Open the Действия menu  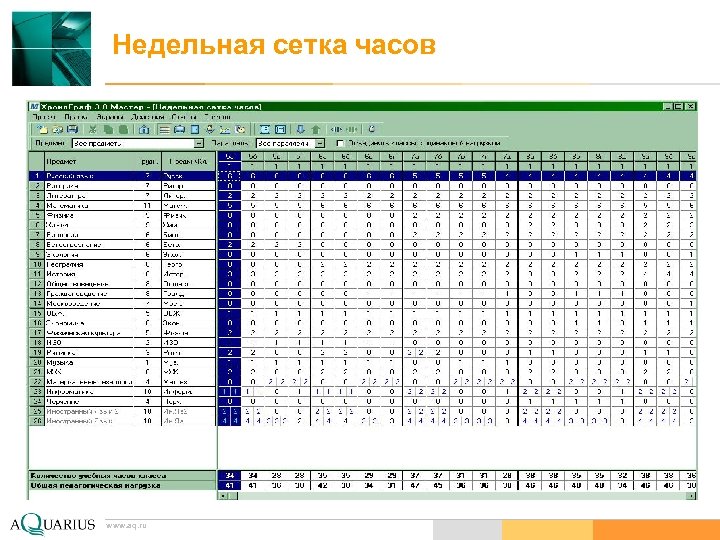[x=147, y=118]
